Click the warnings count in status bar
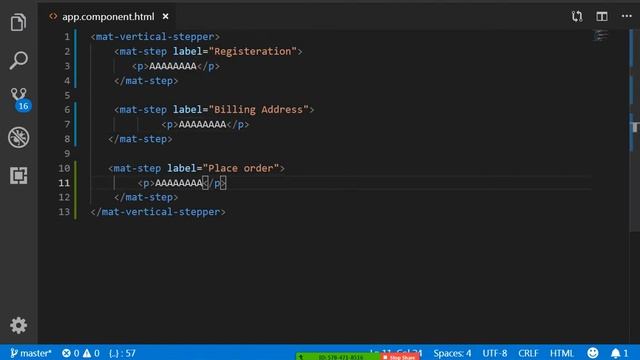Viewport: 640px width, 360px height. point(91,353)
